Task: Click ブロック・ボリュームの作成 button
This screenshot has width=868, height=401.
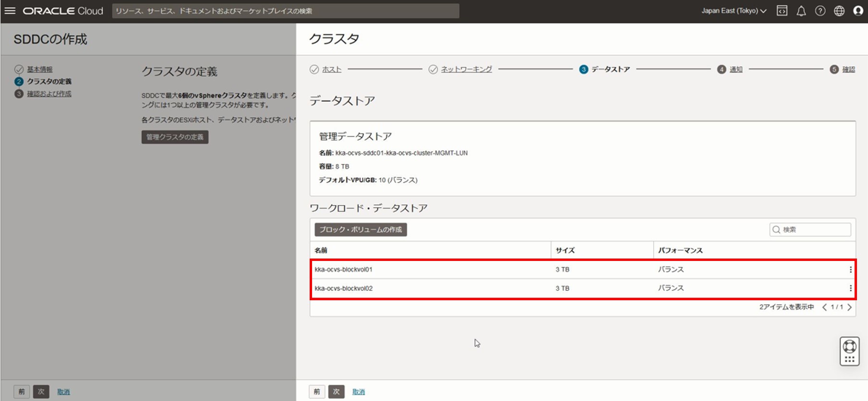Action: click(x=361, y=230)
